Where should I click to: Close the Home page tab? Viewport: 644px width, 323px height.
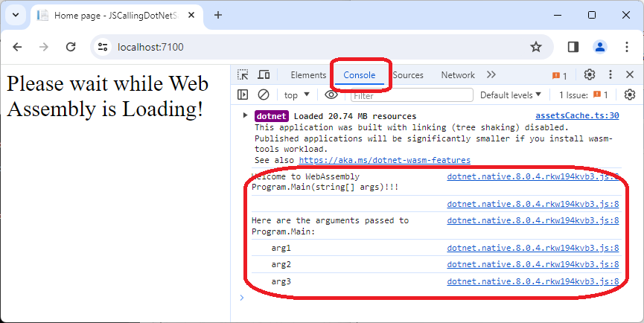pos(191,15)
